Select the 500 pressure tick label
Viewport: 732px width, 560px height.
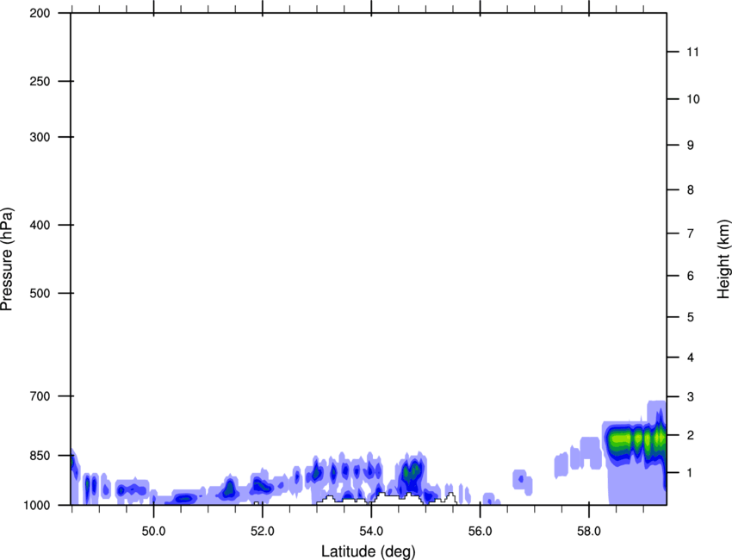[x=40, y=293]
